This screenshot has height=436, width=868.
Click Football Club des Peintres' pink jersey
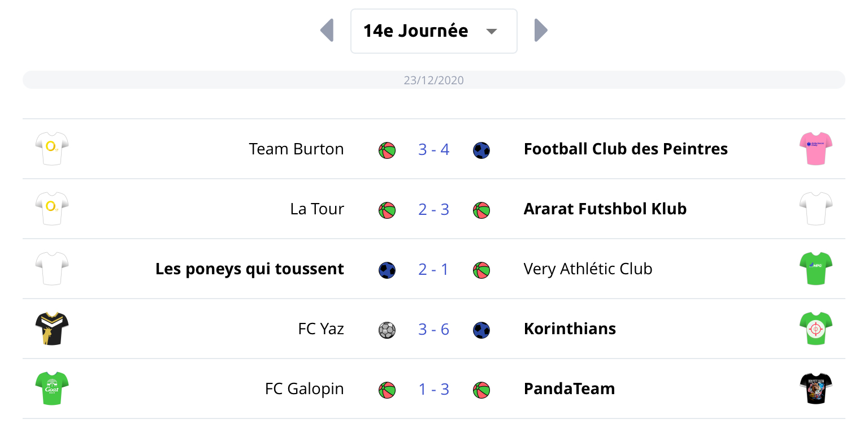[816, 149]
